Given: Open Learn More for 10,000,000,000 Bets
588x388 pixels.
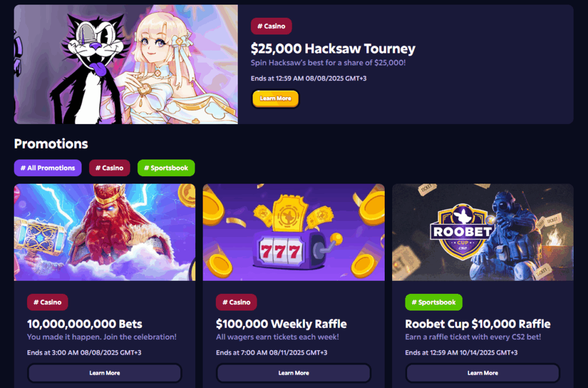Looking at the screenshot, I should pyautogui.click(x=105, y=373).
